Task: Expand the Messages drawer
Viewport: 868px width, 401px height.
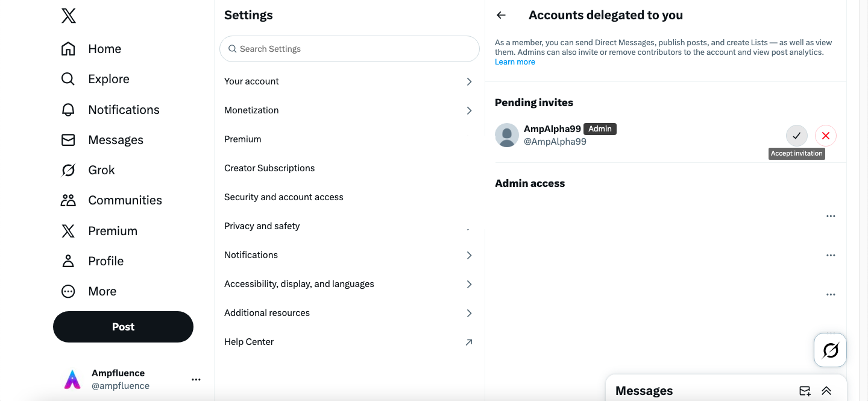Action: (826, 391)
